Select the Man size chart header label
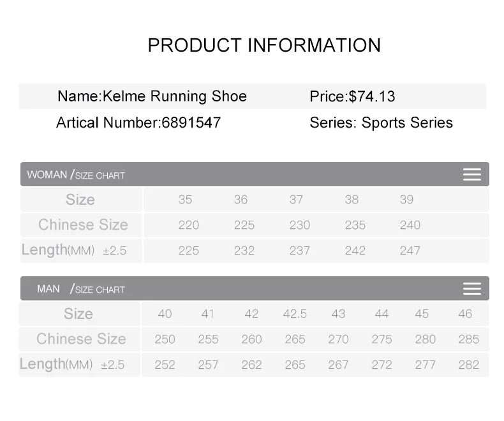This screenshot has height=421, width=504. point(80,289)
